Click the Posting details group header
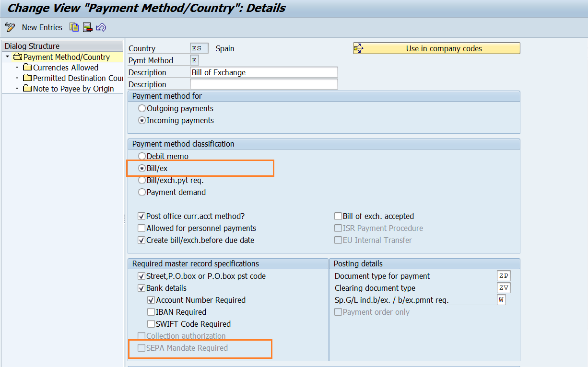 [424, 264]
